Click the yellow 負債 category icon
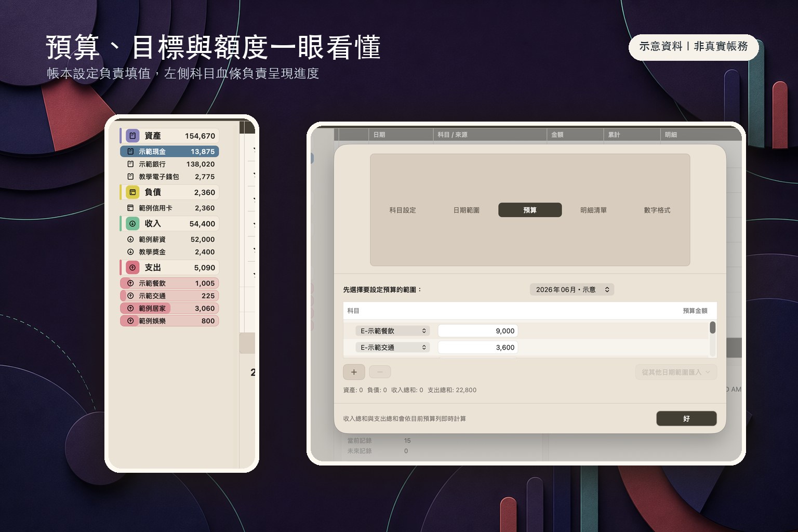798x532 pixels. coord(132,192)
